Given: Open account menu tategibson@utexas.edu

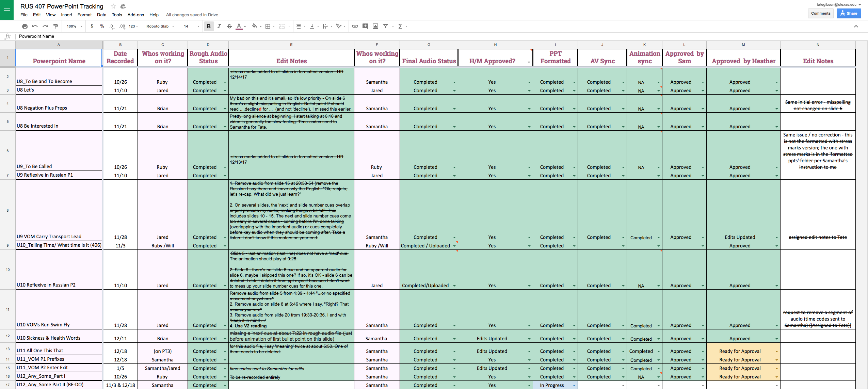Looking at the screenshot, I should click(x=838, y=4).
